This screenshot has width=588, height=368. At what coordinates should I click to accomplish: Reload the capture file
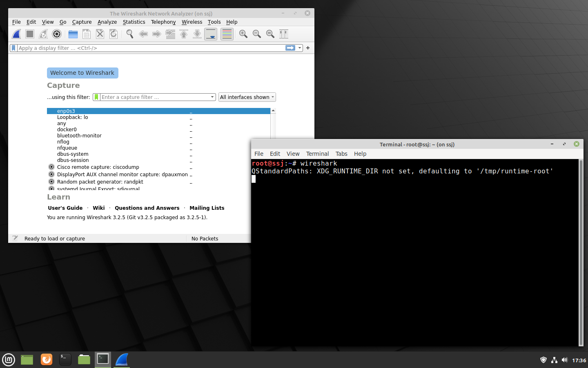(x=114, y=34)
